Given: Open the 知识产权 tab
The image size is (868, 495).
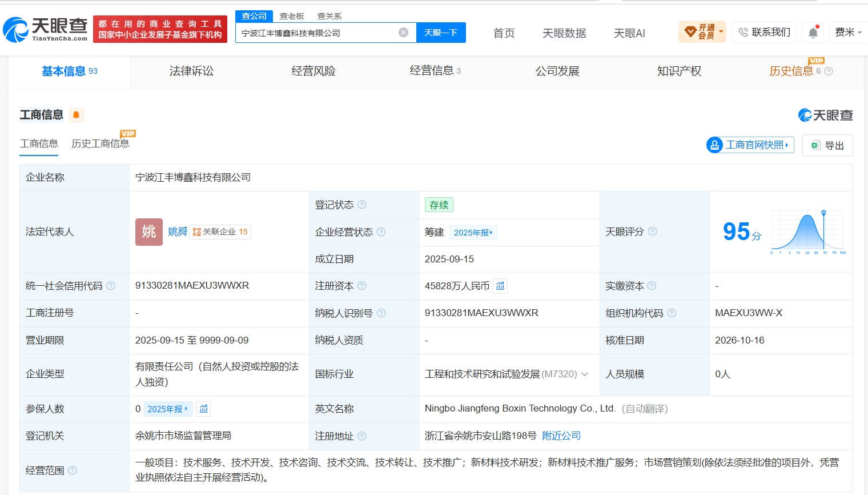Looking at the screenshot, I should (x=679, y=71).
